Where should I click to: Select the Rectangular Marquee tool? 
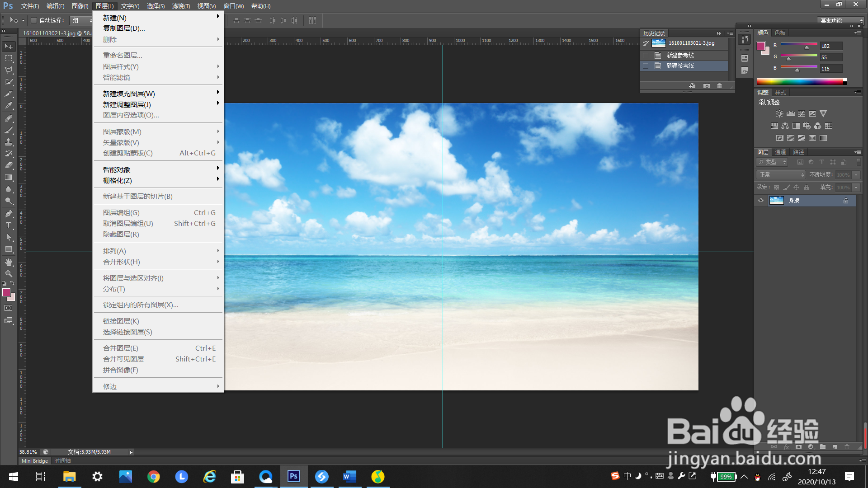[x=9, y=58]
